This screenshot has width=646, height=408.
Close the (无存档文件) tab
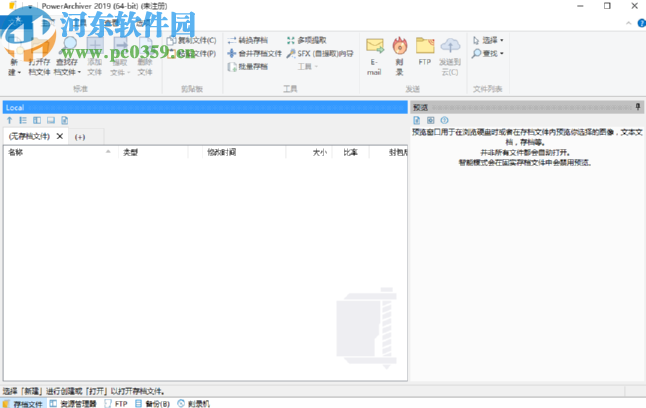click(x=60, y=136)
